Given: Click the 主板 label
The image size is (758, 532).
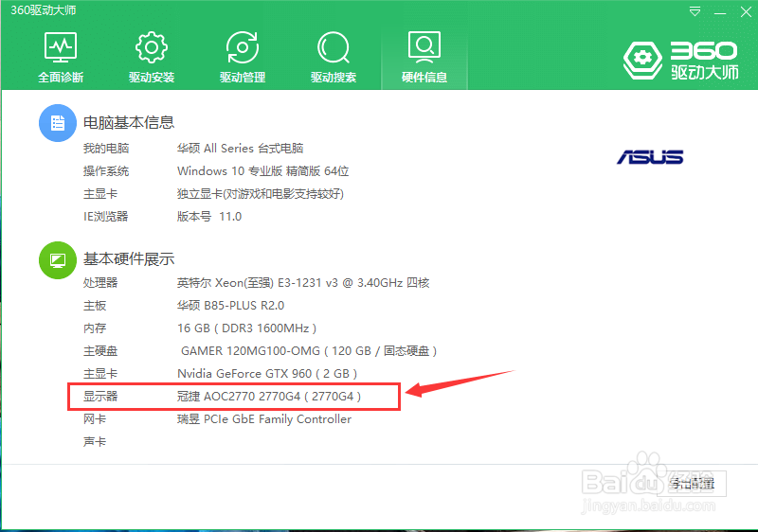Looking at the screenshot, I should coord(95,306).
